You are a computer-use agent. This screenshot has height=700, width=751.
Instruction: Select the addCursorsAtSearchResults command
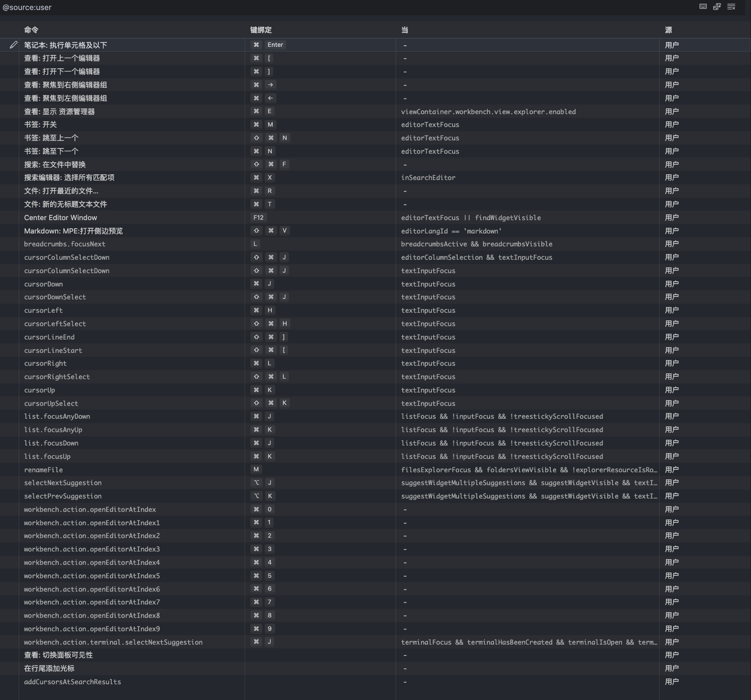pos(72,682)
